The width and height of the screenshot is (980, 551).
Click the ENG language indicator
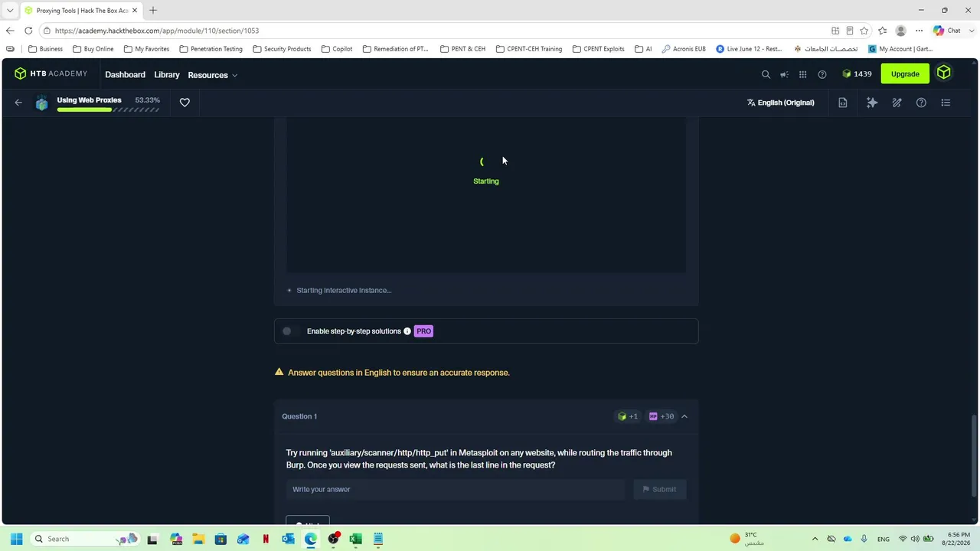884,539
